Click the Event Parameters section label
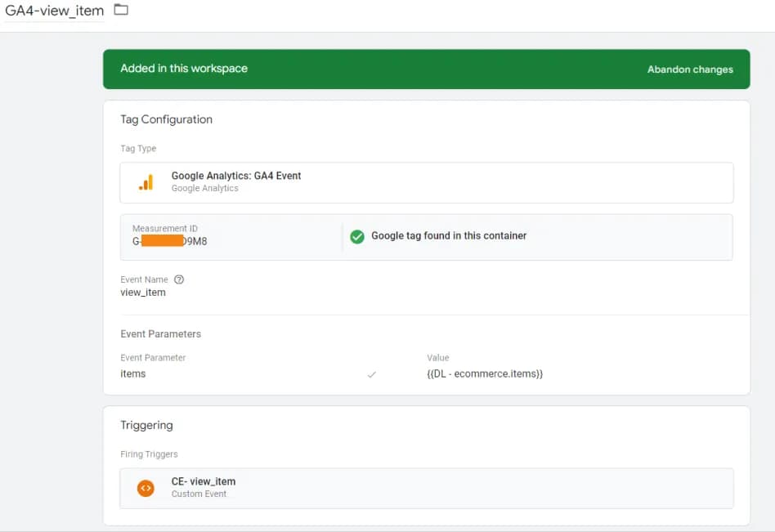775x532 pixels. click(160, 334)
